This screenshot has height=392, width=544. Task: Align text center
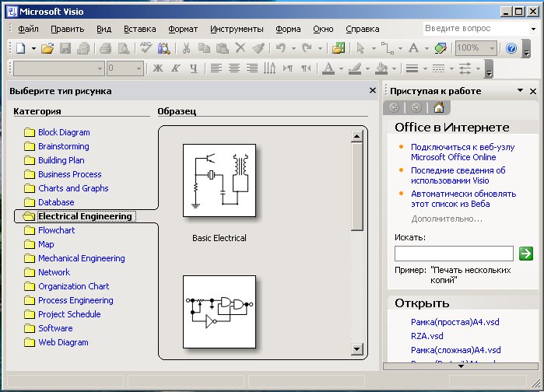(234, 68)
